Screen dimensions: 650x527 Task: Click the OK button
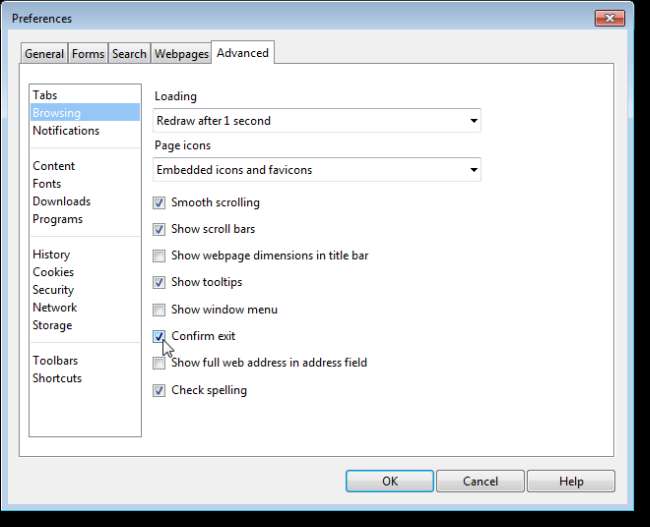coord(390,481)
